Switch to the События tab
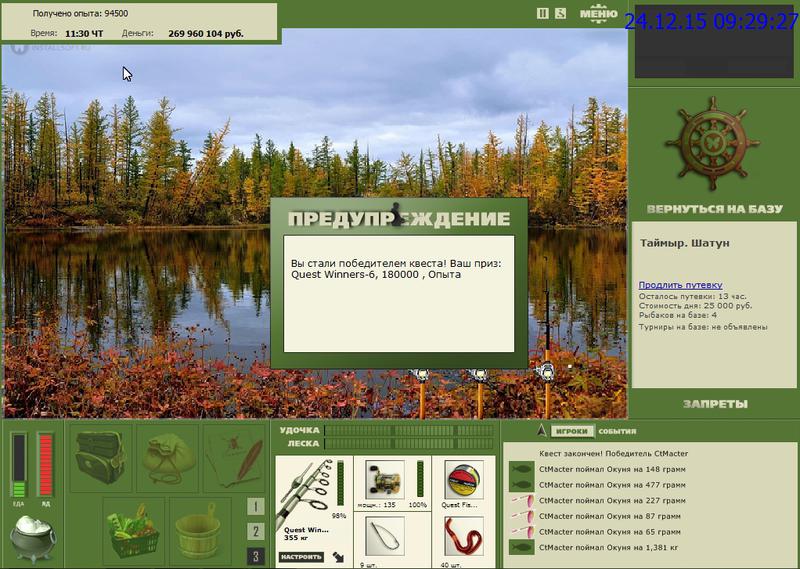The image size is (800, 569). 617,431
